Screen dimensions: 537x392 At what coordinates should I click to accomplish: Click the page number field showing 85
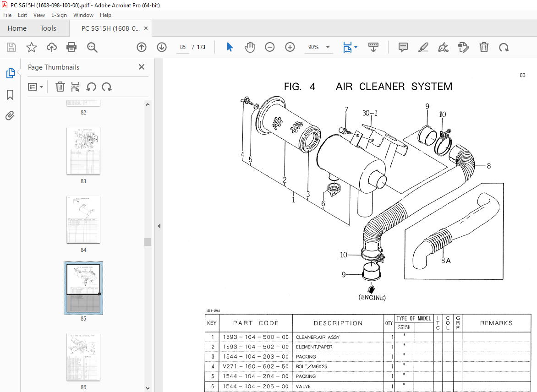[183, 47]
